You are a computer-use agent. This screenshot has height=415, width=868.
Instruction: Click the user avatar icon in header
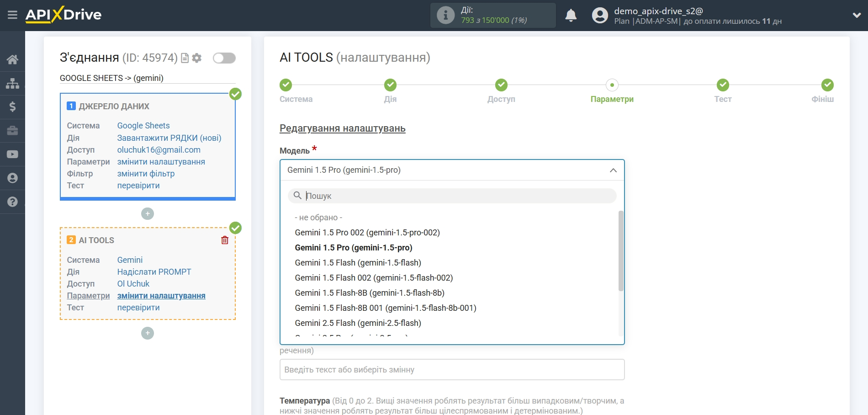[x=600, y=16]
